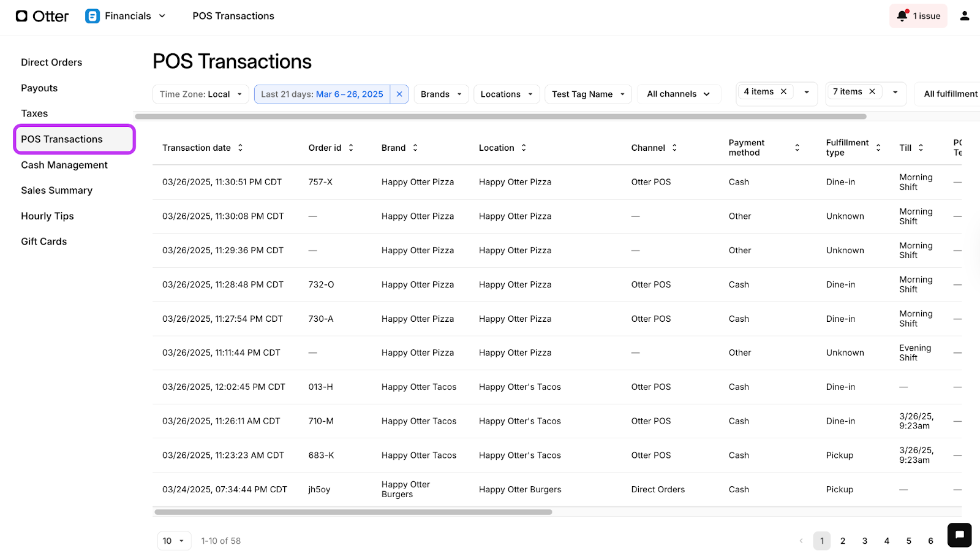Click Evening Shift till cell
Image resolution: width=980 pixels, height=556 pixels.
tap(915, 352)
